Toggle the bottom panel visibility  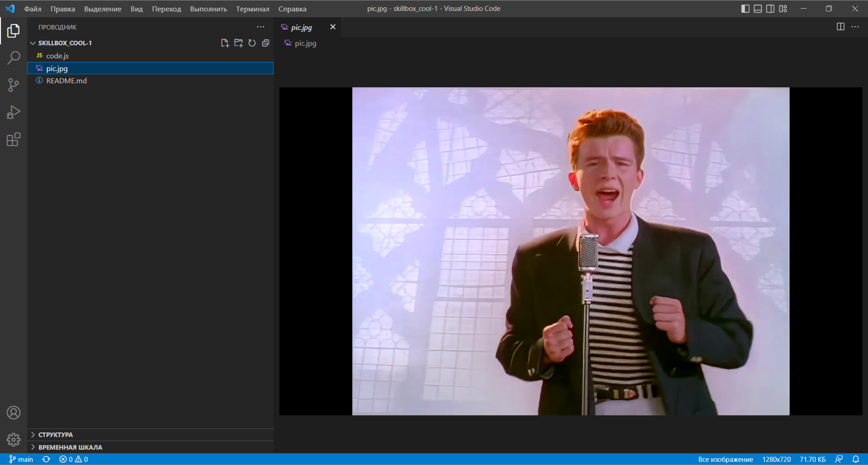coord(758,9)
